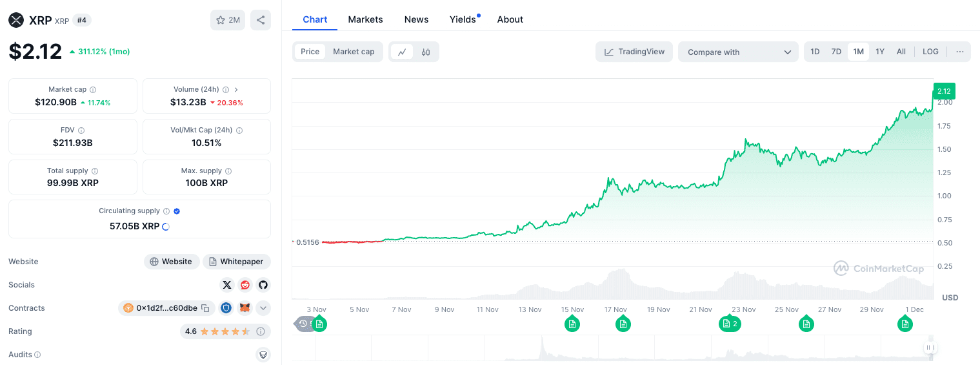This screenshot has width=980, height=365.
Task: Open XRP's GitHub social icon
Action: point(263,285)
